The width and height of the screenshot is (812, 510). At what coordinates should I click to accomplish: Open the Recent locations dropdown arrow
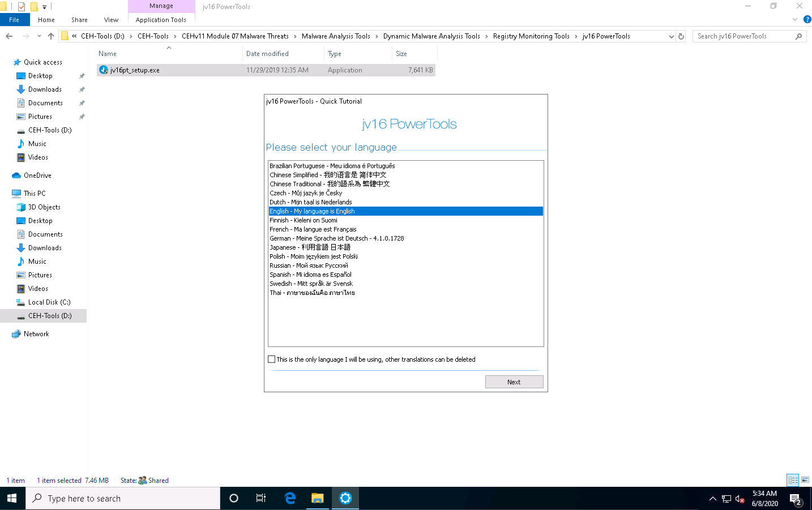[39, 36]
